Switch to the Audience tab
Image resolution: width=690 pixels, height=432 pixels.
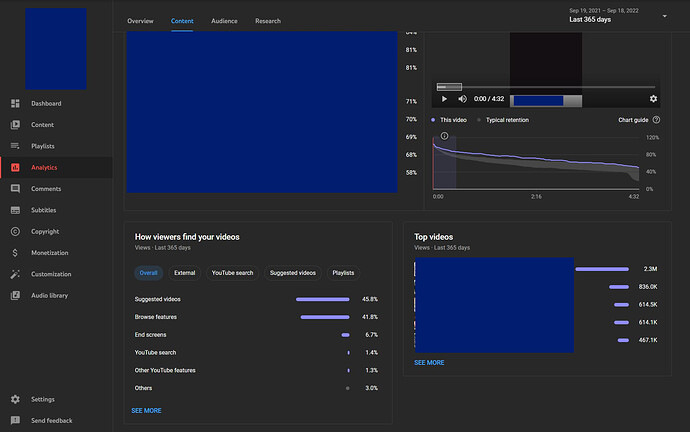(224, 21)
